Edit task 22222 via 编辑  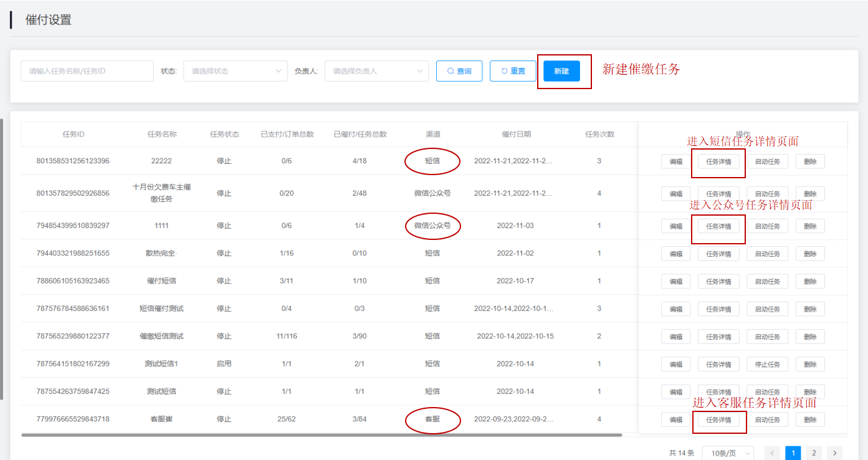(x=675, y=161)
